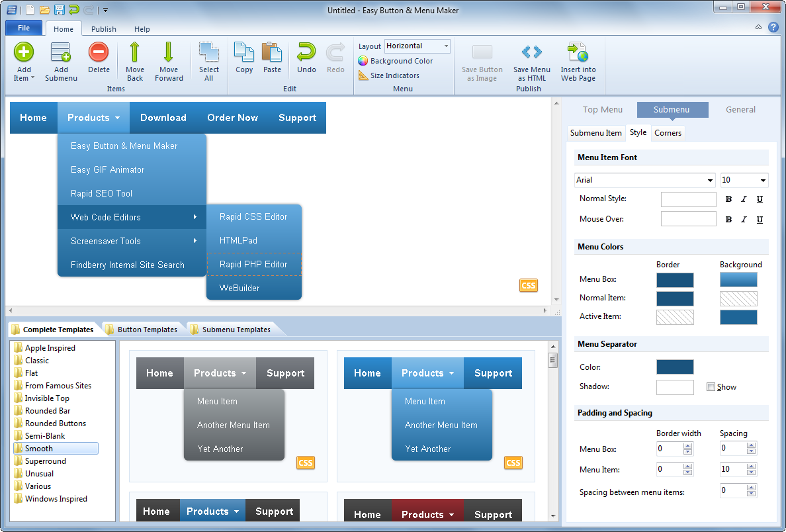Click the Move Back arrow icon

135,53
